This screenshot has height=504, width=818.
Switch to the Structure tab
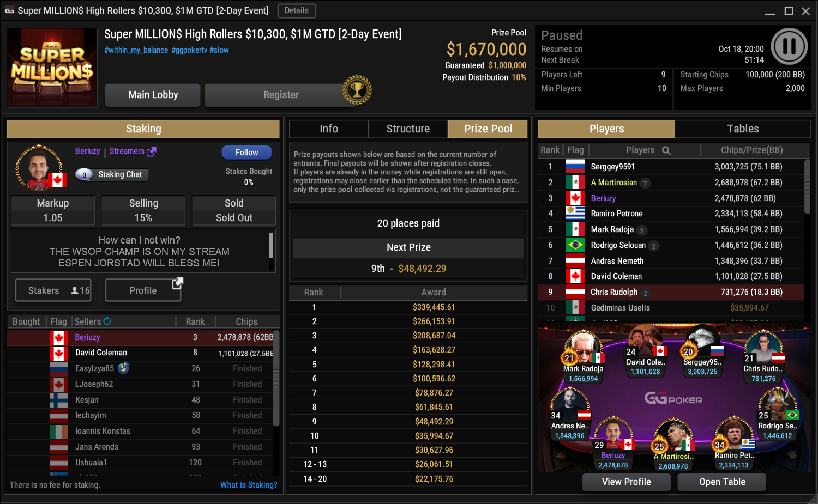coord(408,129)
